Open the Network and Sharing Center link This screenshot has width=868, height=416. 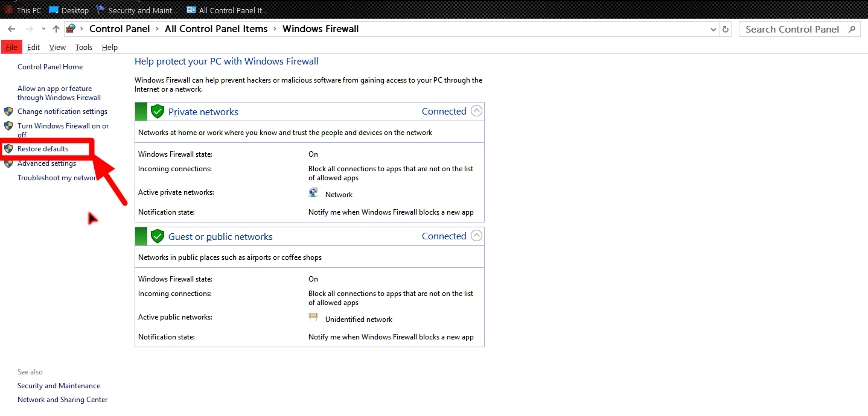point(63,400)
